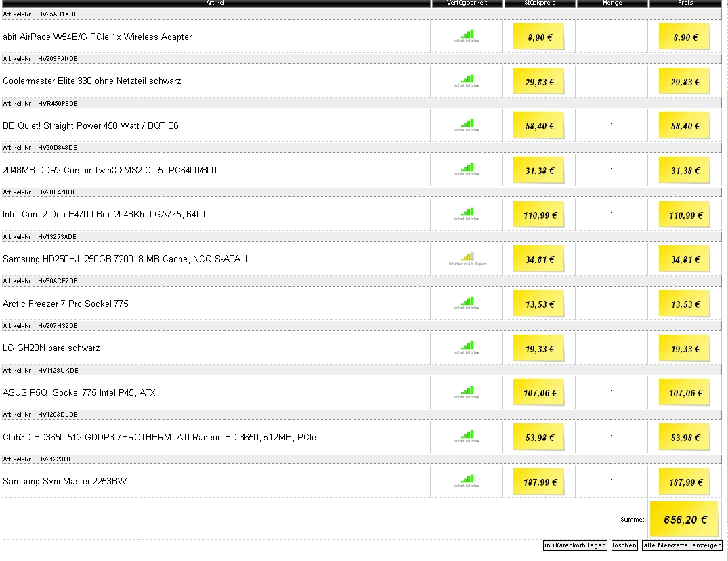
Task: Click 'in Warenkorb legen' button
Action: pyautogui.click(x=575, y=545)
